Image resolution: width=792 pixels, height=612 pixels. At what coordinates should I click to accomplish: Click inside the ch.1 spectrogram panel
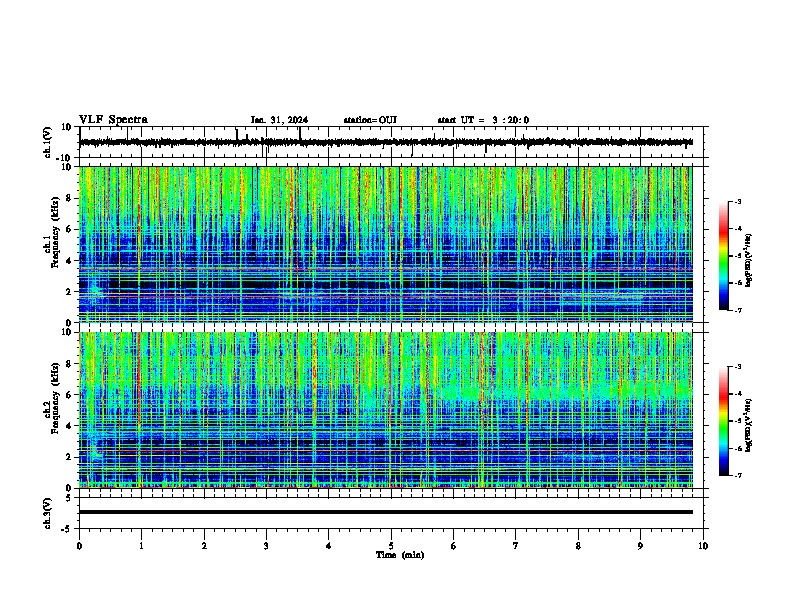click(x=386, y=244)
